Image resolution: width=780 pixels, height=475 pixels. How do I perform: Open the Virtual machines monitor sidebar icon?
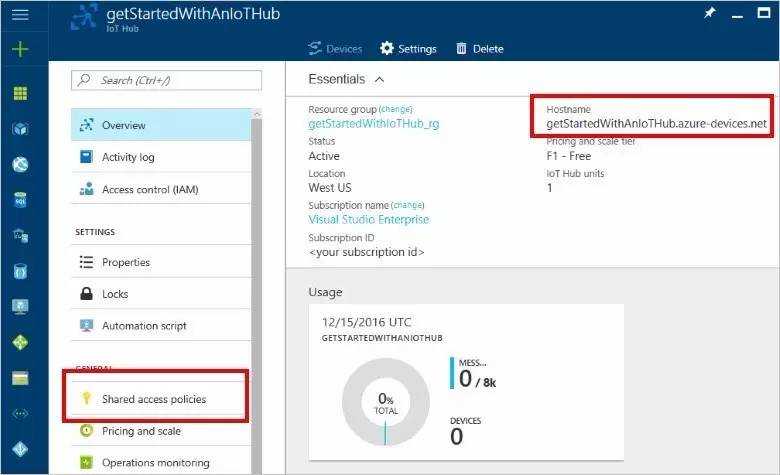pyautogui.click(x=20, y=306)
